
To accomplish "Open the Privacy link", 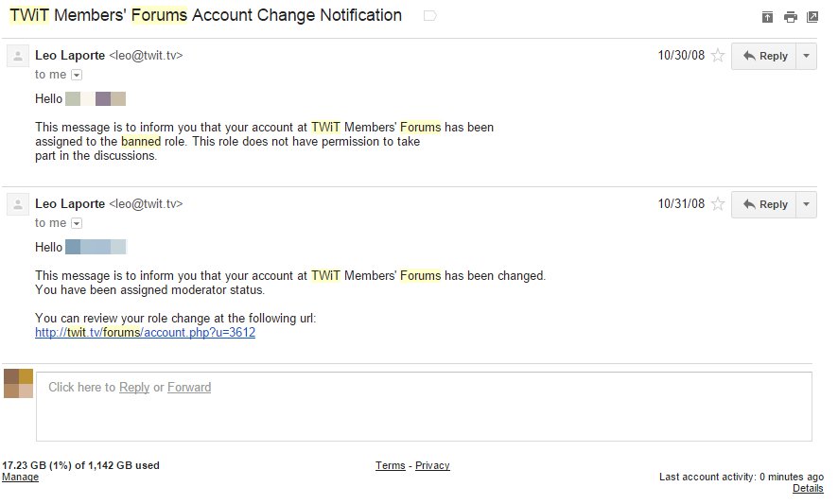I will pyautogui.click(x=432, y=465).
